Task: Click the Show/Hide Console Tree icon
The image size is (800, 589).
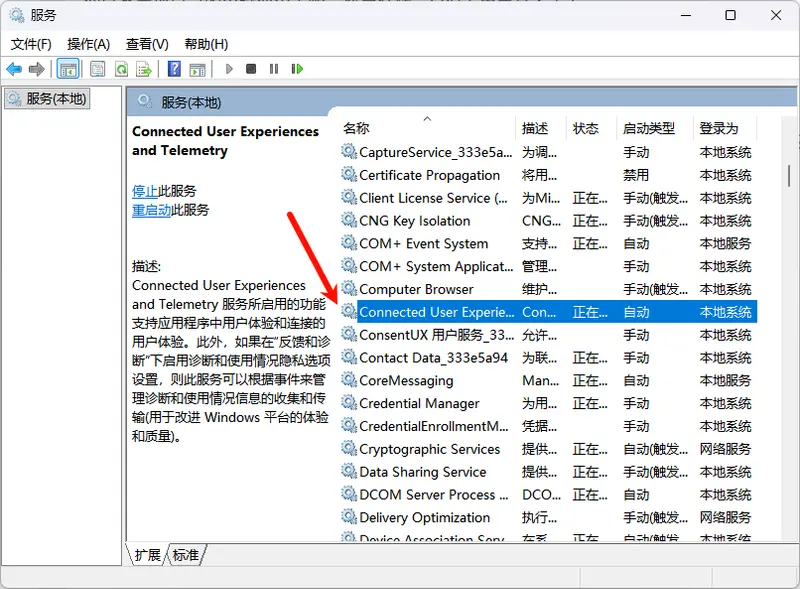Action: 68,69
